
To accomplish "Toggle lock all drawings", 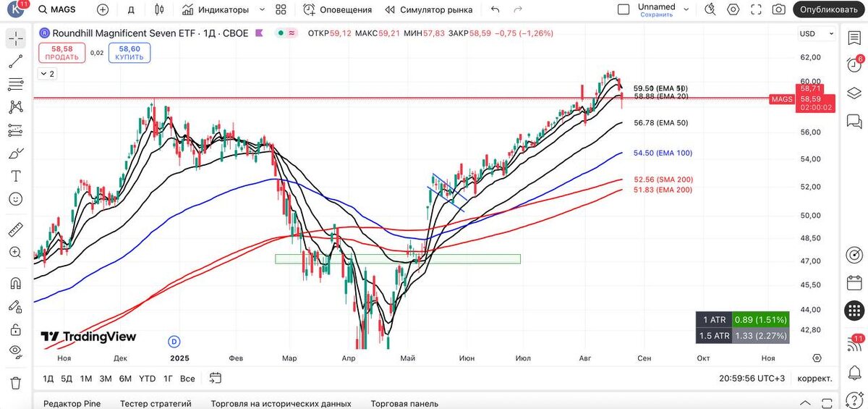I will [15, 329].
